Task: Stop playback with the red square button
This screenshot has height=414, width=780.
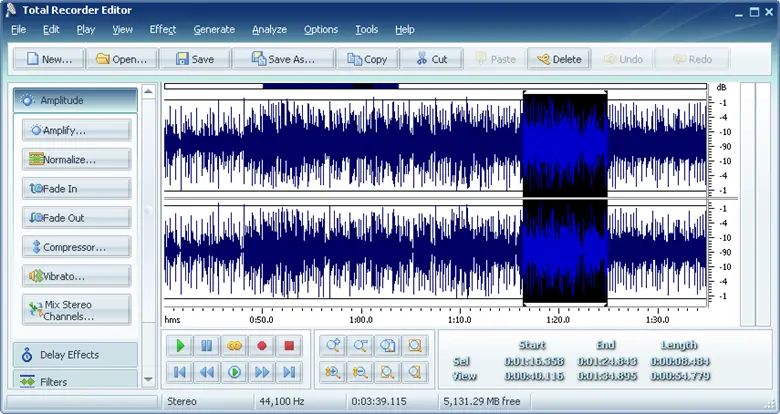Action: click(x=289, y=346)
